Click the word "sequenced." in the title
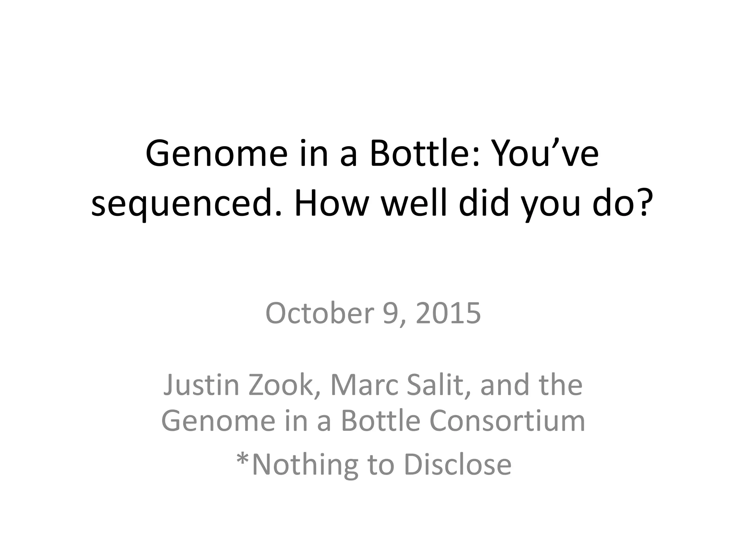The width and height of the screenshot is (747, 560). pos(186,203)
